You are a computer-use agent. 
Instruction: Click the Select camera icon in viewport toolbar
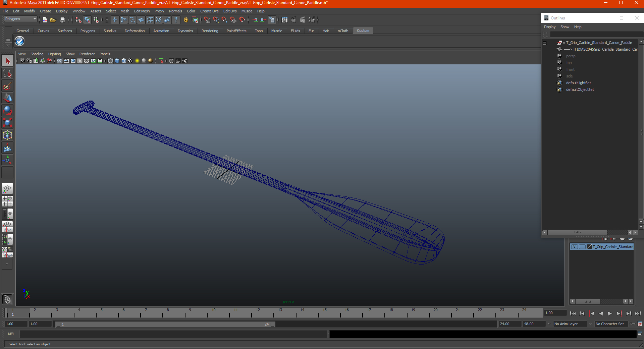22,61
